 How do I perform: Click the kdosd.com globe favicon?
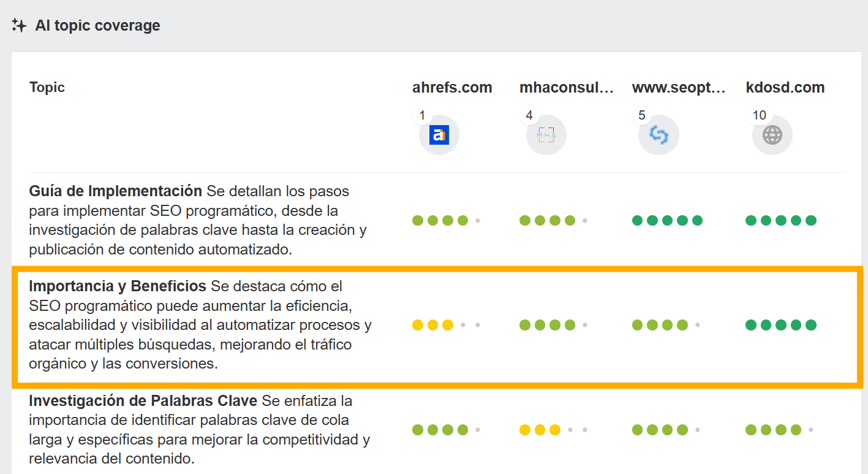(771, 134)
